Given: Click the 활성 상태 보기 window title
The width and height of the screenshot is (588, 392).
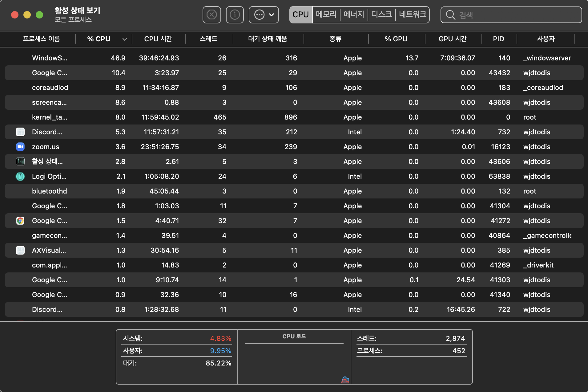Looking at the screenshot, I should [x=77, y=10].
